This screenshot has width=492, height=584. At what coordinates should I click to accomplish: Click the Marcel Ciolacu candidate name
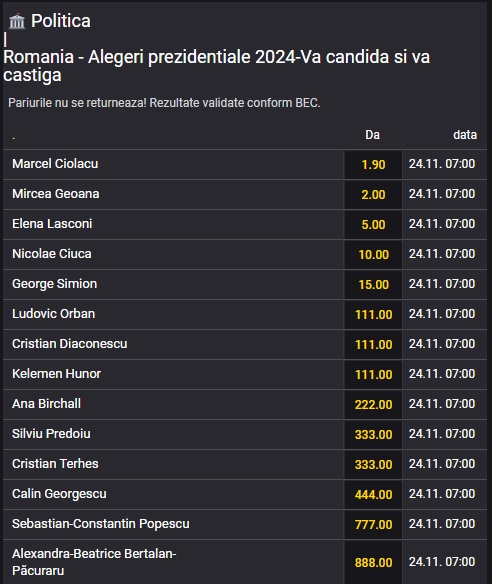click(55, 164)
